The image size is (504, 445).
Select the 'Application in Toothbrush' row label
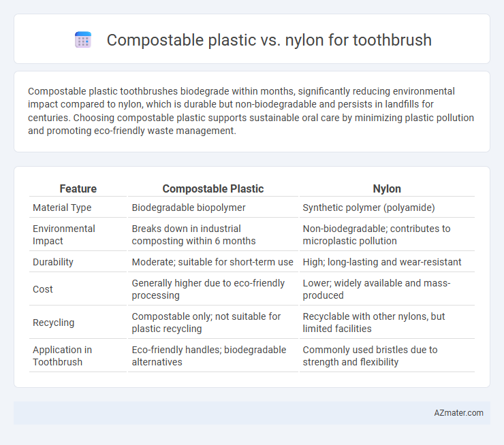click(63, 356)
